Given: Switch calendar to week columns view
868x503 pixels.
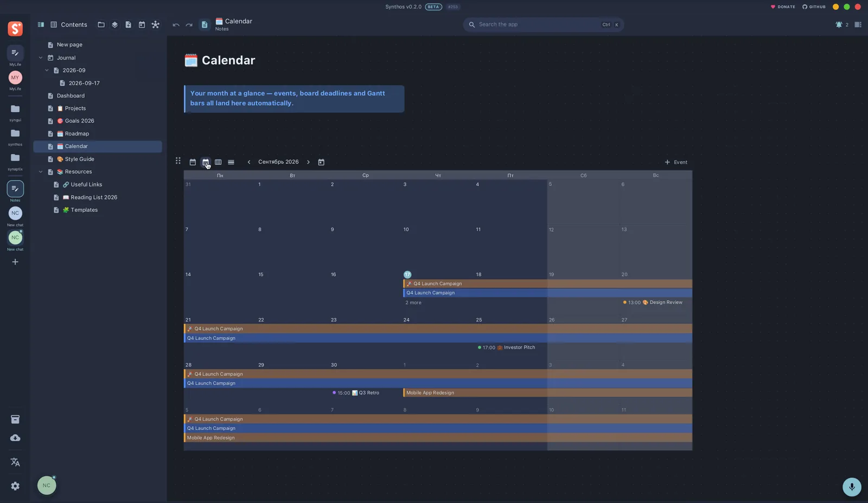Looking at the screenshot, I should (x=218, y=162).
